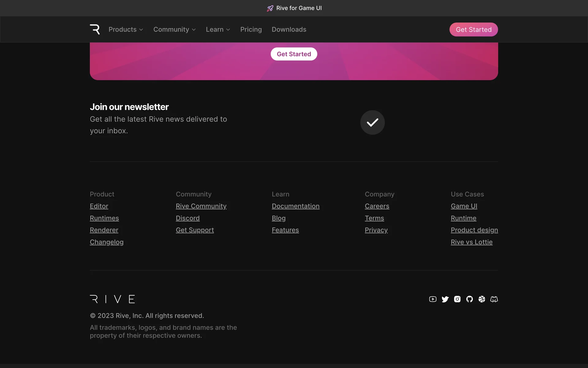Open the GitHub icon in footer
588x368 pixels.
pyautogui.click(x=469, y=299)
